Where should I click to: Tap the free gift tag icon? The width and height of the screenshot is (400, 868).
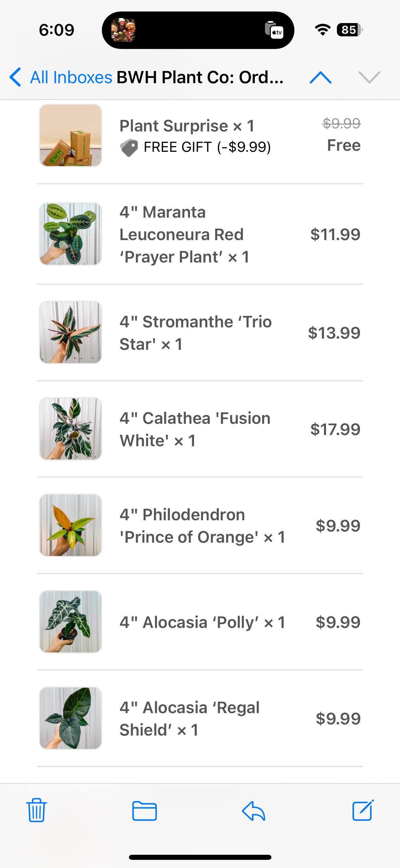[x=129, y=148]
